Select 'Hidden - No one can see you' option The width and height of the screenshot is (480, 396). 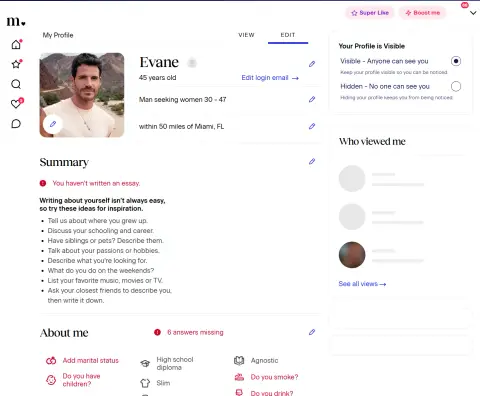(456, 86)
